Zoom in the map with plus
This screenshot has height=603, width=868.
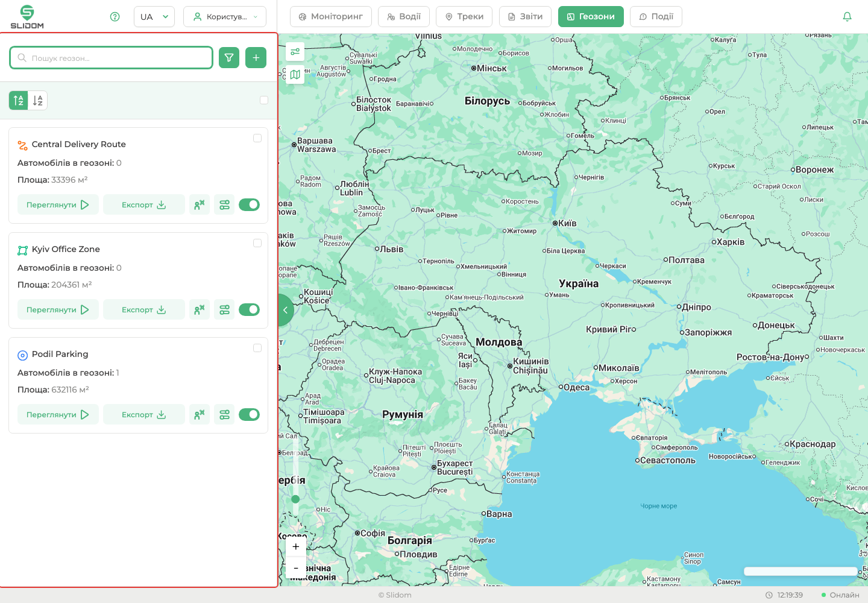(x=295, y=546)
